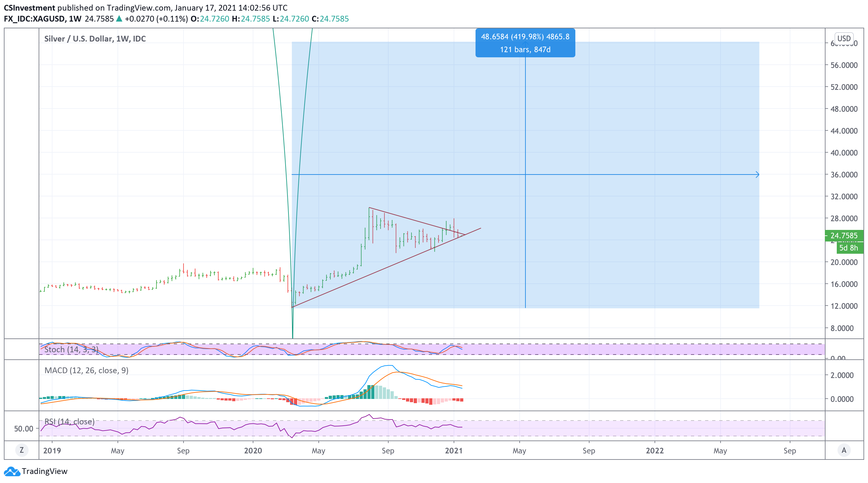Click the 2020 time axis label
This screenshot has width=868, height=483.
coord(253,450)
